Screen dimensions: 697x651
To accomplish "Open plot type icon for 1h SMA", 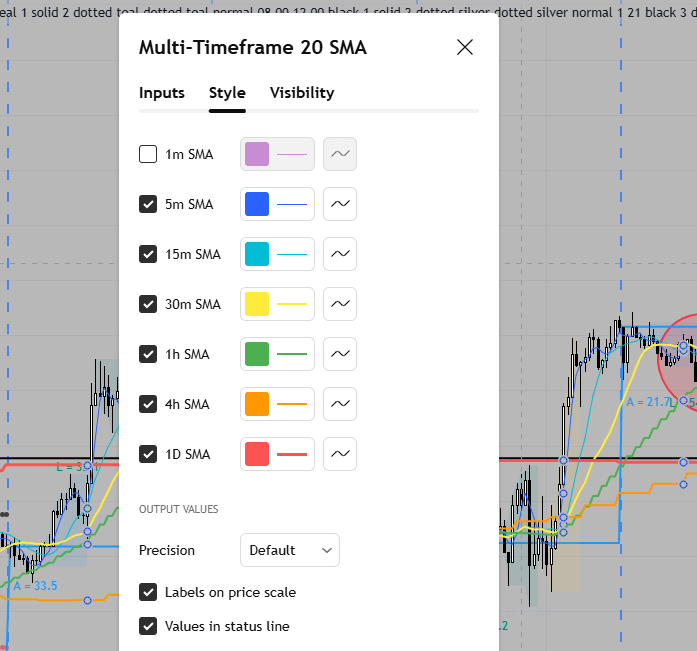I will pos(341,354).
